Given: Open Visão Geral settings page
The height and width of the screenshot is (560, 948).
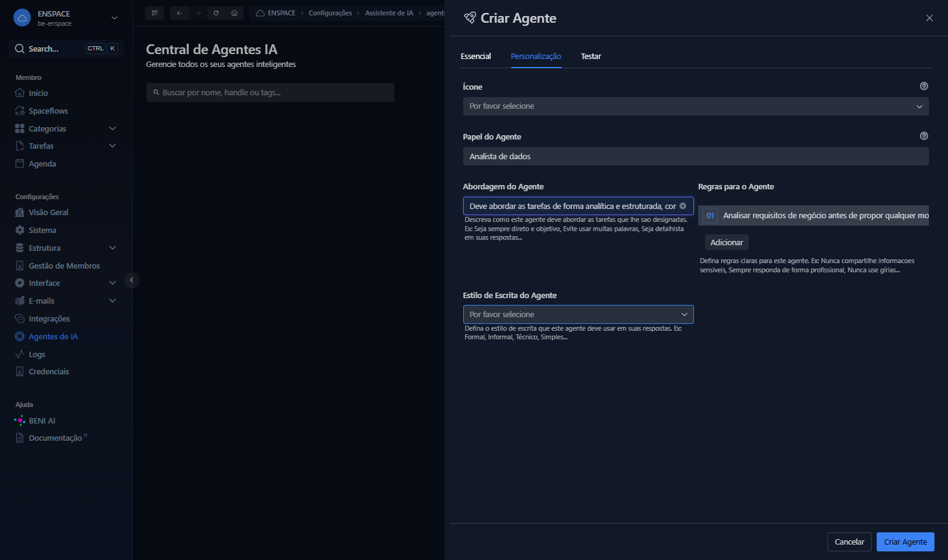Looking at the screenshot, I should pos(48,212).
